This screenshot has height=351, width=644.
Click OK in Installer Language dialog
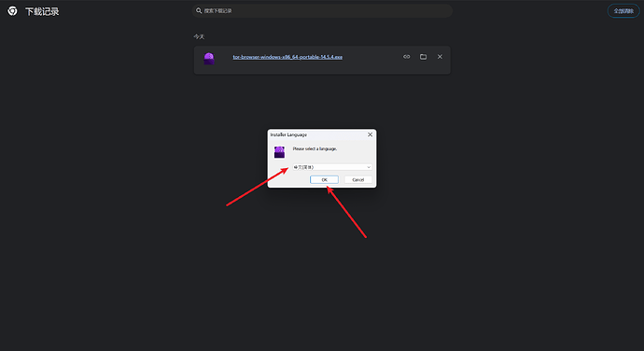click(x=324, y=179)
